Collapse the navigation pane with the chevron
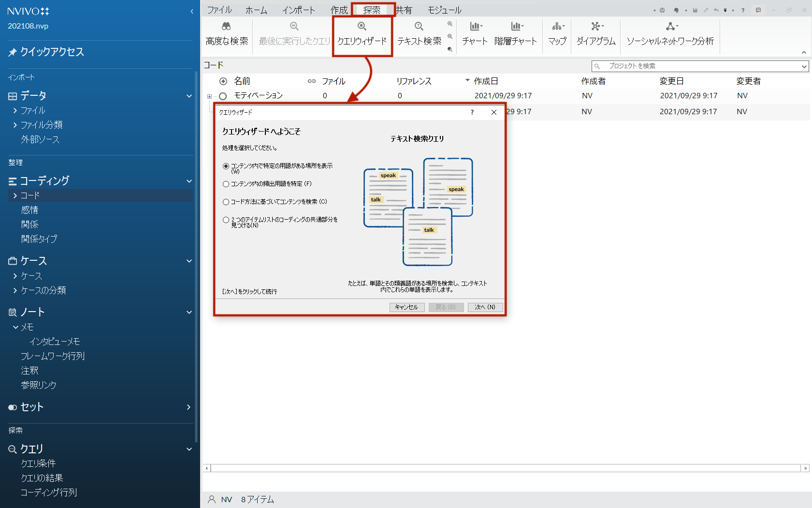The image size is (812, 508). [x=192, y=11]
